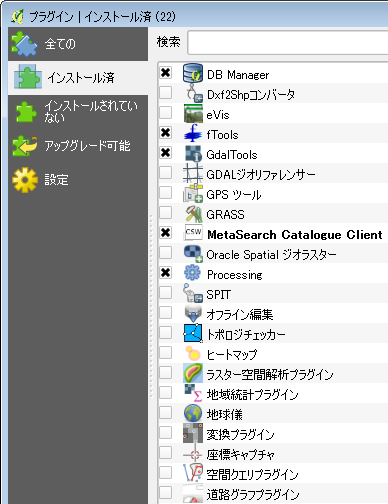
Task: Select the 道路グラフプラグイン row text
Action: click(x=253, y=494)
